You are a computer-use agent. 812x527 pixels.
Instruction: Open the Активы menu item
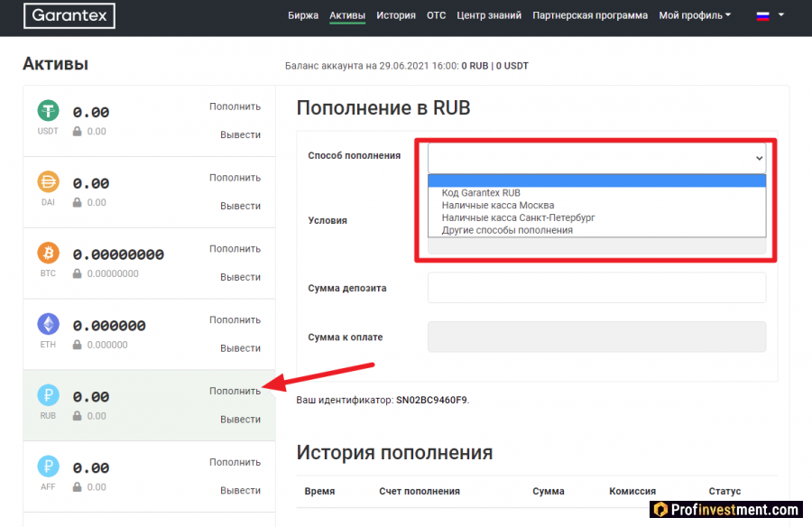coord(347,15)
